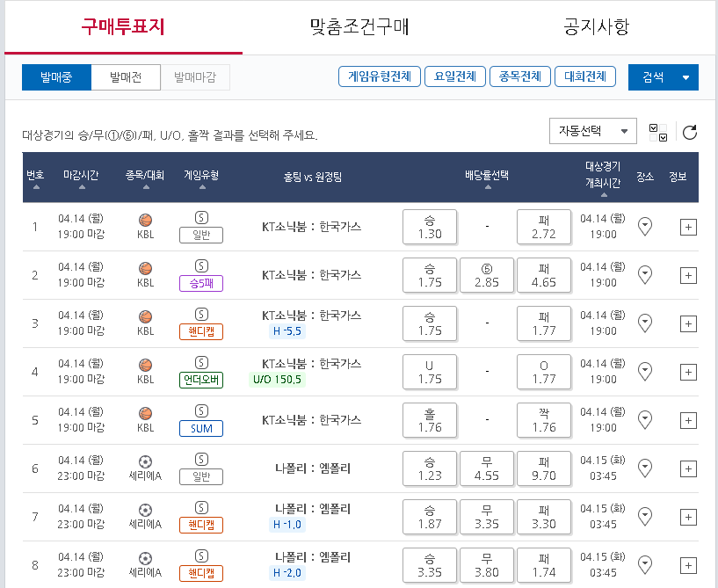Select 승 1.30 for KT소닉붐 match
Viewport: 718px width, 588px height.
pos(429,226)
